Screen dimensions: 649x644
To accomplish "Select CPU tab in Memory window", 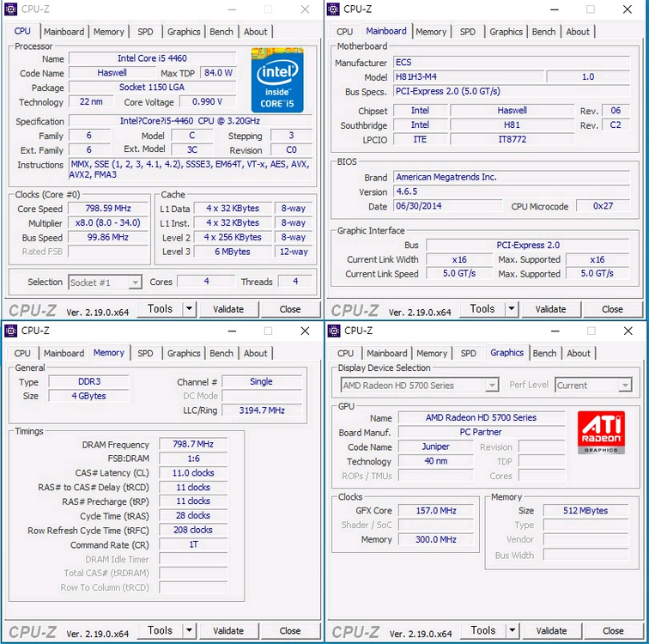I will [x=22, y=354].
